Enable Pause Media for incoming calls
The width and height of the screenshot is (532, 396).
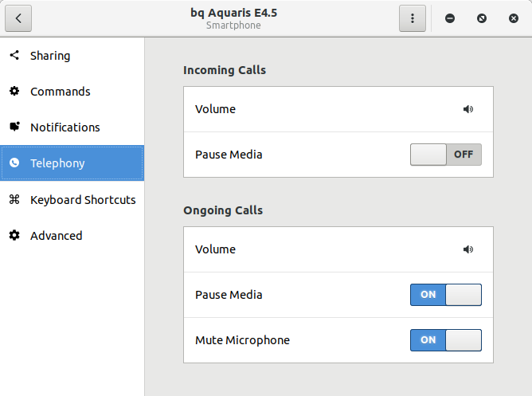coord(445,155)
